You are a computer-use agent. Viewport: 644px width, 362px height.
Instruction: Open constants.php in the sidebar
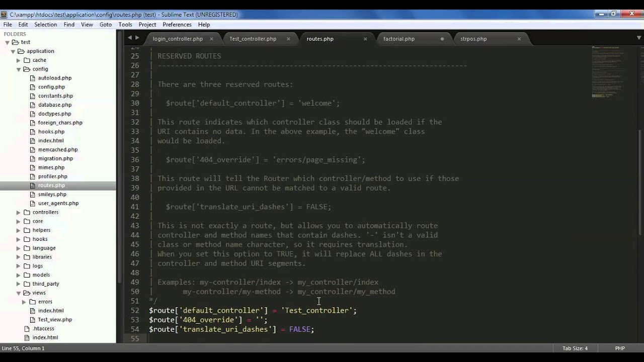(55, 96)
